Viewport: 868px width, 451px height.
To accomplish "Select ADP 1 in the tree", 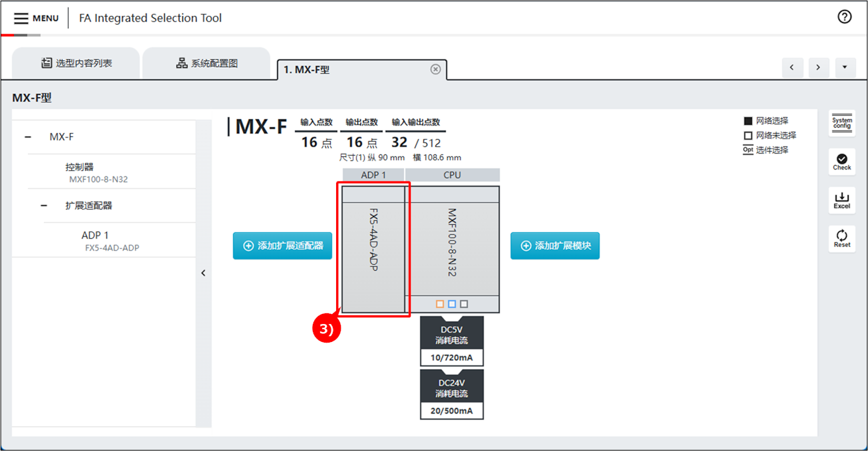I will pos(95,235).
